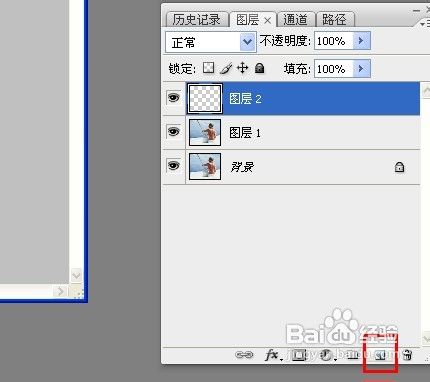The height and width of the screenshot is (382, 430).
Task: Open the panel options menu
Action: click(425, 24)
